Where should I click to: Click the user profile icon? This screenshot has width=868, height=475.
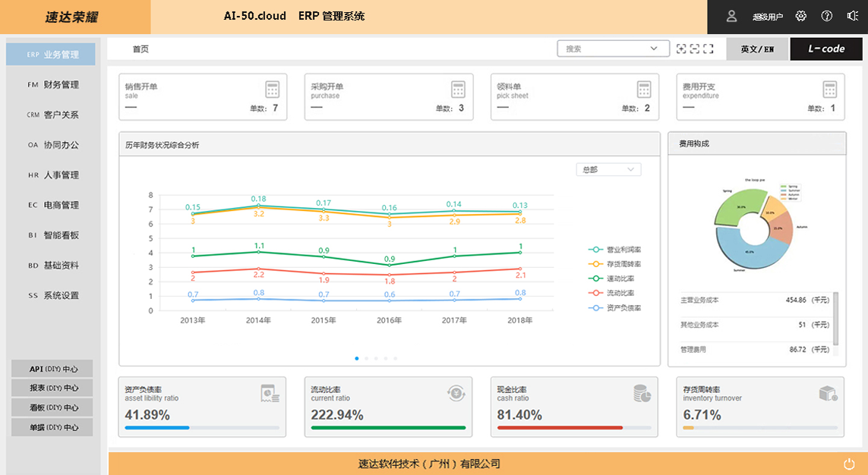(x=731, y=16)
